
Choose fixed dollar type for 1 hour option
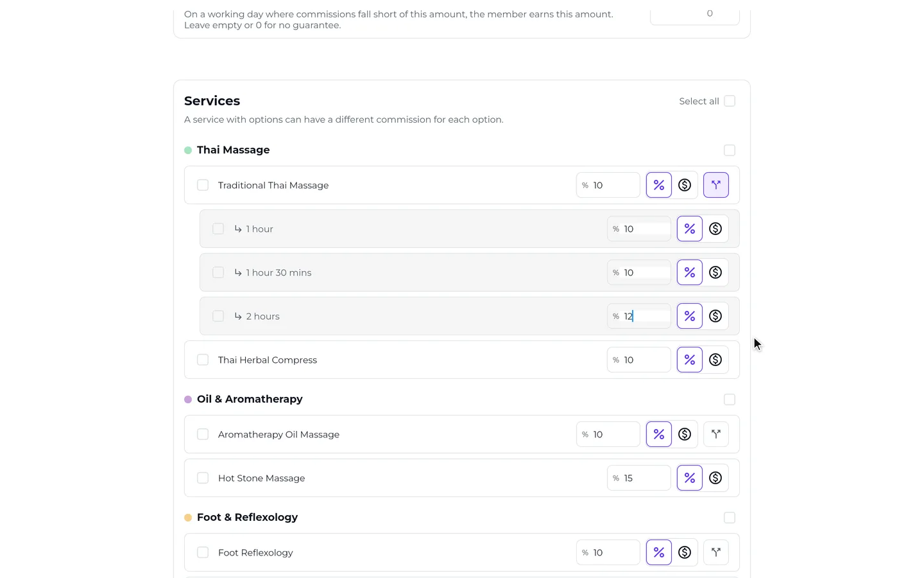[715, 229]
